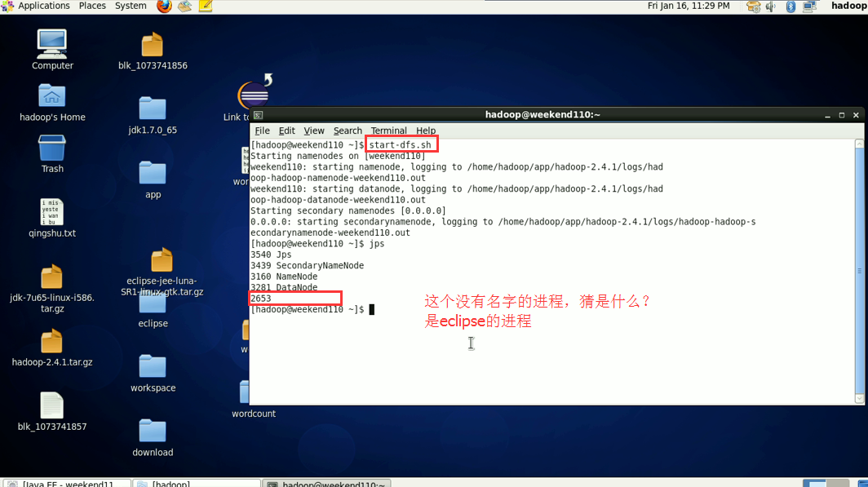Open the terminal Help menu
The width and height of the screenshot is (868, 487).
(426, 131)
